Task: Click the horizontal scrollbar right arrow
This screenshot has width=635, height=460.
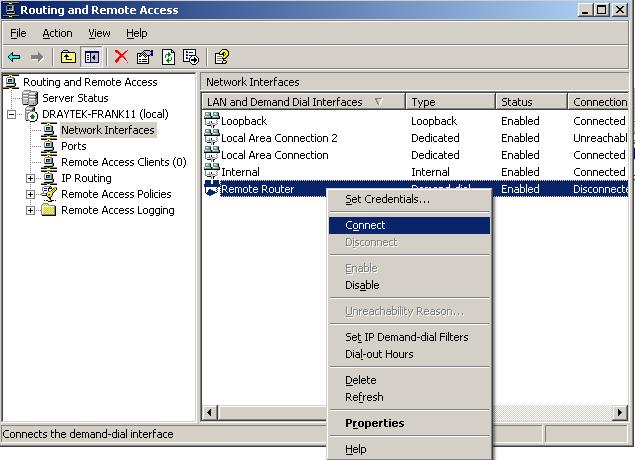Action: (620, 413)
